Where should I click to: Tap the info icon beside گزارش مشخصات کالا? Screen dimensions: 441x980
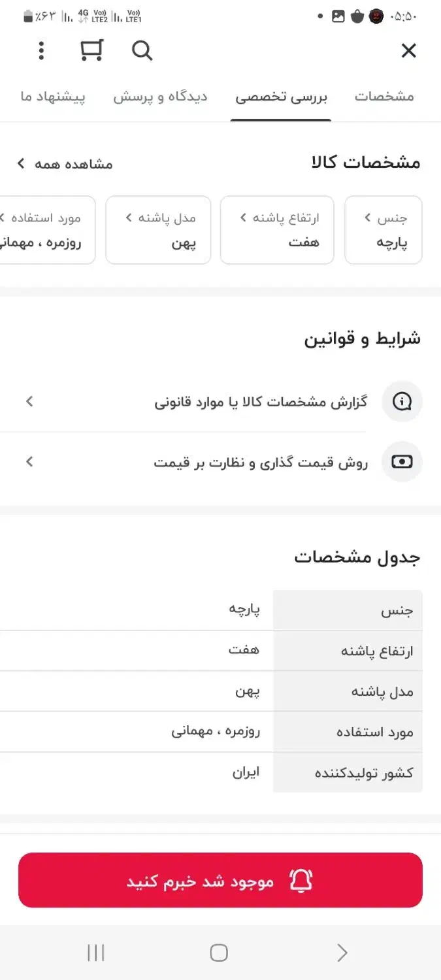[402, 401]
